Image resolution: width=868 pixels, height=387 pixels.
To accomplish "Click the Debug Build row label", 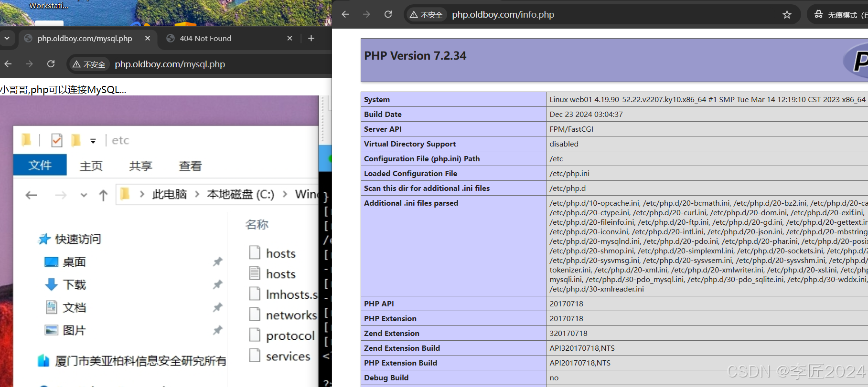I will (386, 377).
